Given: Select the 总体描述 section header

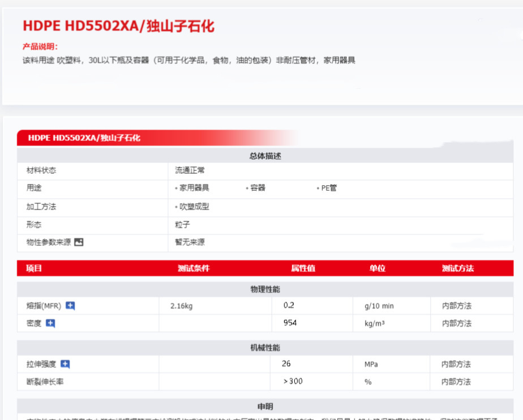Looking at the screenshot, I should coord(265,156).
